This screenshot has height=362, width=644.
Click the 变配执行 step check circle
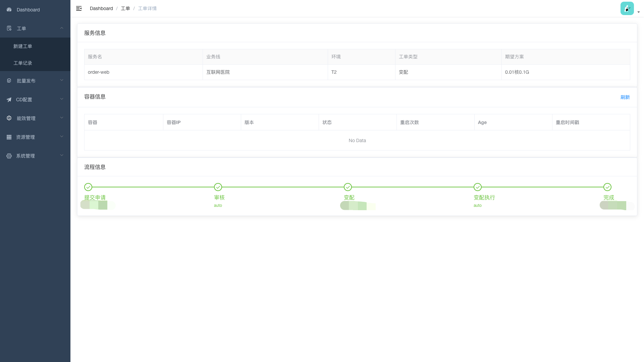pyautogui.click(x=478, y=187)
